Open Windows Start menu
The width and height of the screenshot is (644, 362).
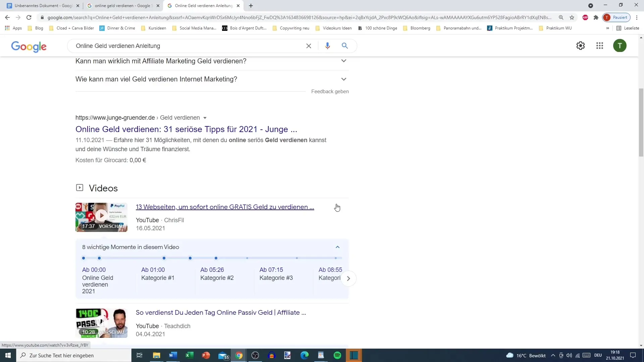click(8, 355)
